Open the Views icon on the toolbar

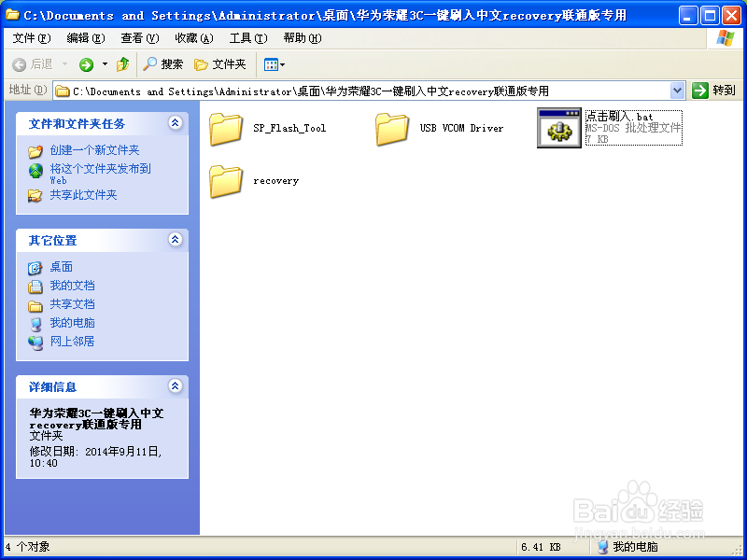[x=269, y=64]
